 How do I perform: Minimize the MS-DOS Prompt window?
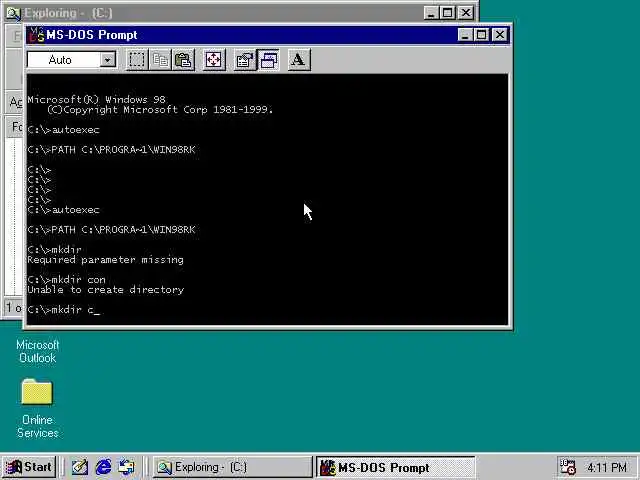(465, 35)
